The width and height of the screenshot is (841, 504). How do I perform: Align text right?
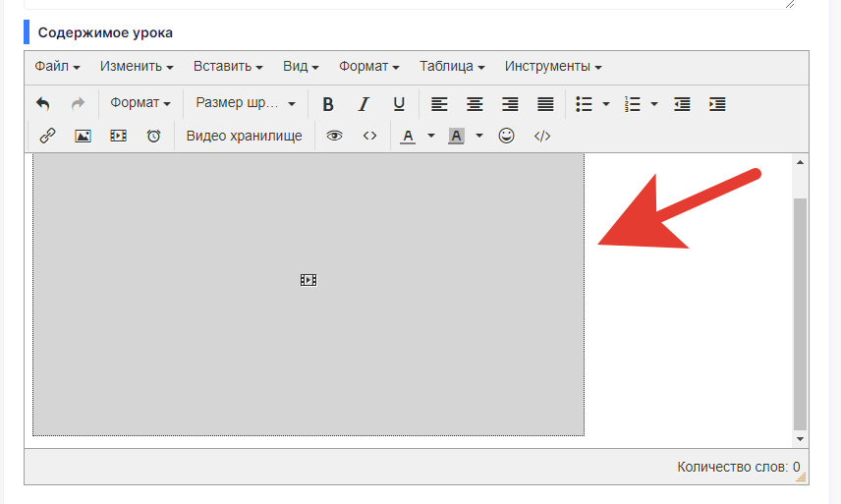pyautogui.click(x=510, y=104)
